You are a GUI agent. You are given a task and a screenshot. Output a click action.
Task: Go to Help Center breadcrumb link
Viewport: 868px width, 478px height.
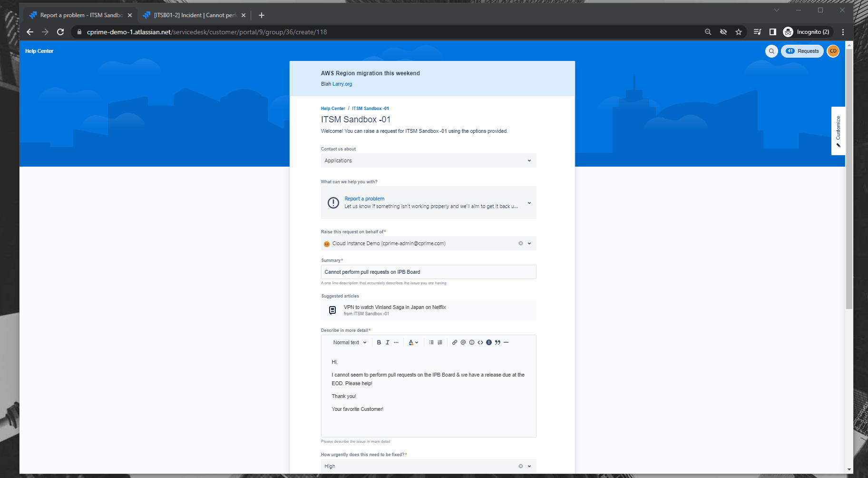click(333, 109)
